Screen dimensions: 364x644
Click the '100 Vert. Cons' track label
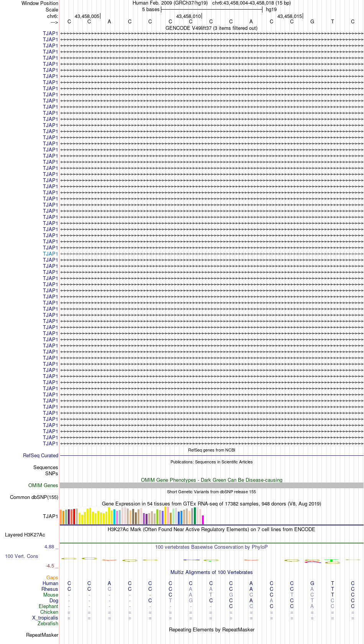tap(21, 556)
